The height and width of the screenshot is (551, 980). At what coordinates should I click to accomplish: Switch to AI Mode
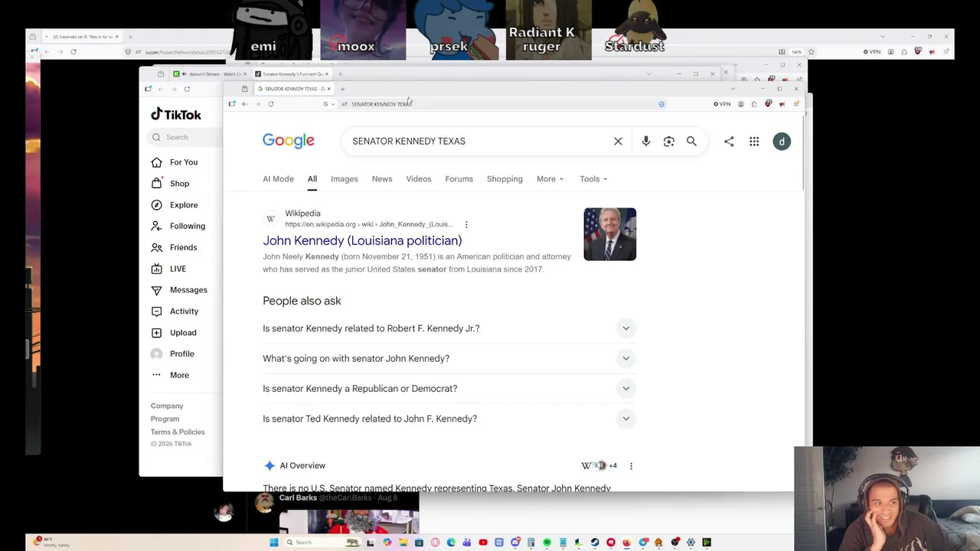[278, 179]
